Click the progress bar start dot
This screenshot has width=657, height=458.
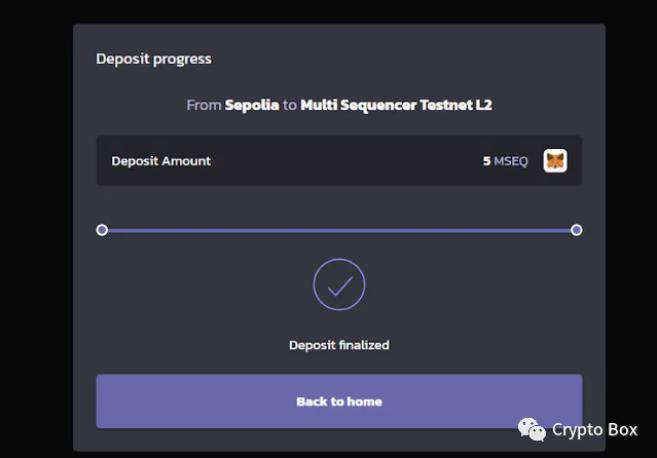[102, 230]
